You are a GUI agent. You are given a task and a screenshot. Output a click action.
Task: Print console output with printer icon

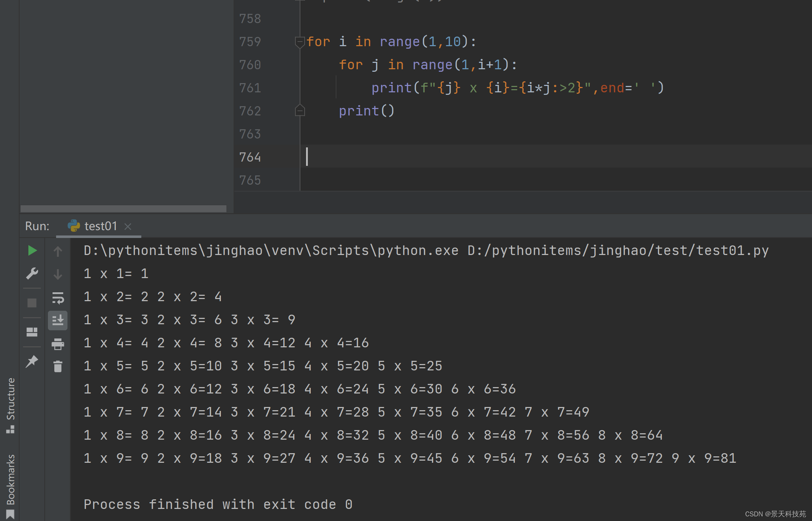coord(58,344)
